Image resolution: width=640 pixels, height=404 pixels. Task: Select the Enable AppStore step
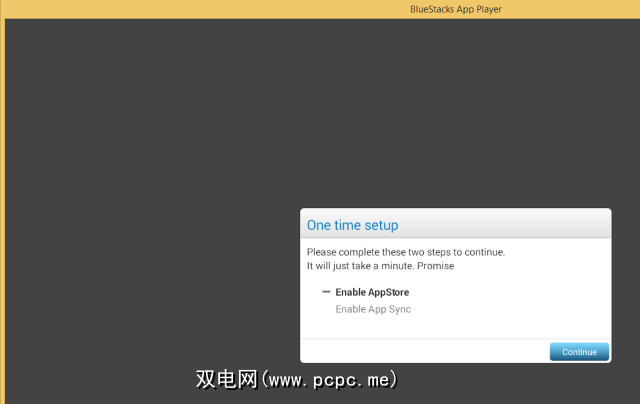tap(372, 292)
